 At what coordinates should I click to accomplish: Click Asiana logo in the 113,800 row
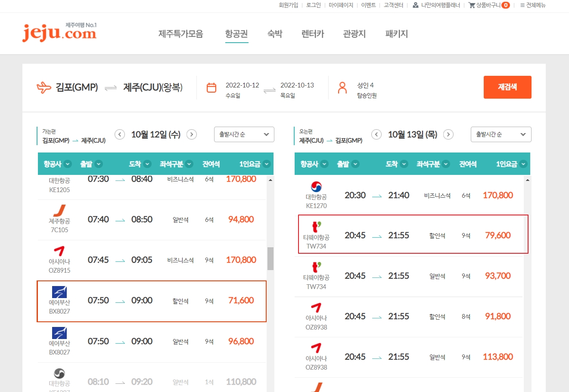tap(316, 348)
